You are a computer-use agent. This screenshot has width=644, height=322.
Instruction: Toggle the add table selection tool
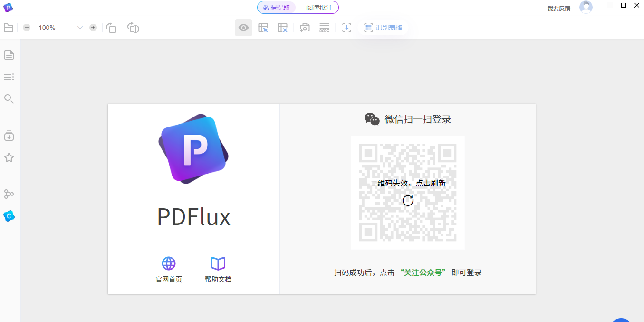[263, 28]
